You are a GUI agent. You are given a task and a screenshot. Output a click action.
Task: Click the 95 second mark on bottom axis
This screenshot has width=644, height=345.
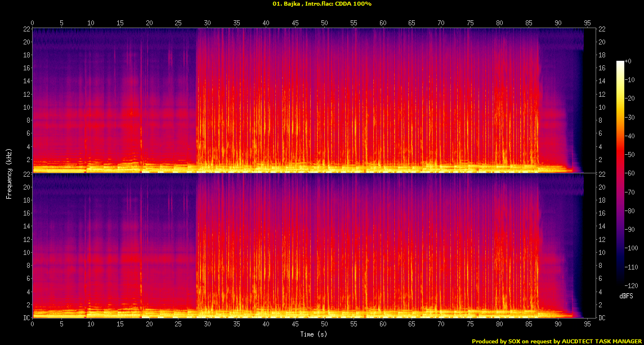(587, 324)
